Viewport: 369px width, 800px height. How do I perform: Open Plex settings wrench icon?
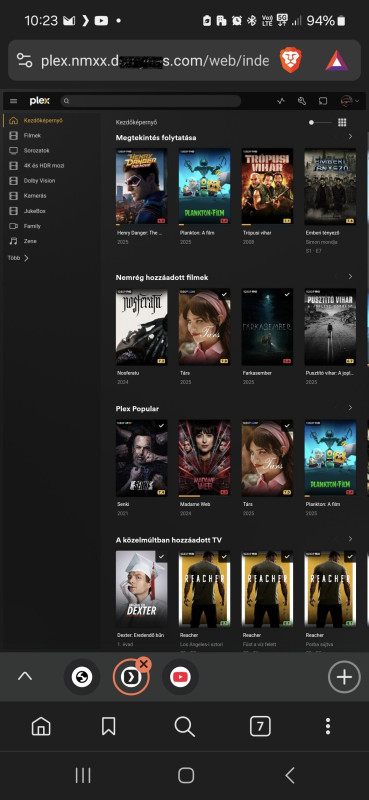302,101
